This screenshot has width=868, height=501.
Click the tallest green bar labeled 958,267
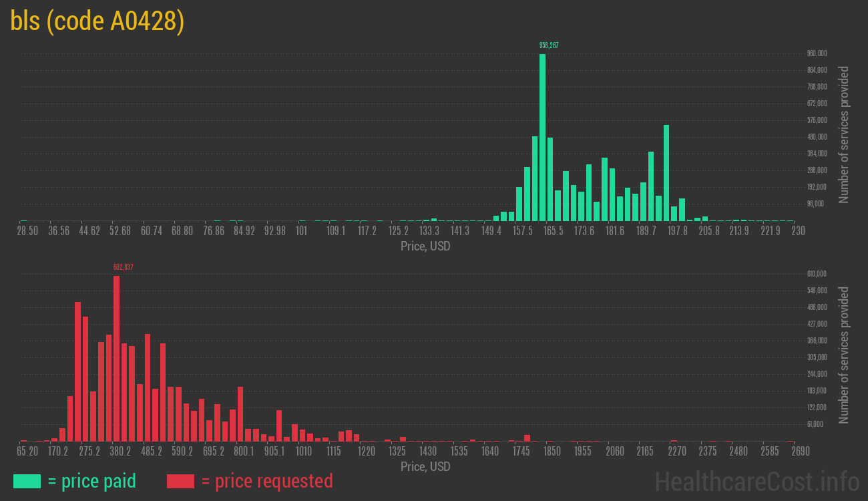pos(542,137)
